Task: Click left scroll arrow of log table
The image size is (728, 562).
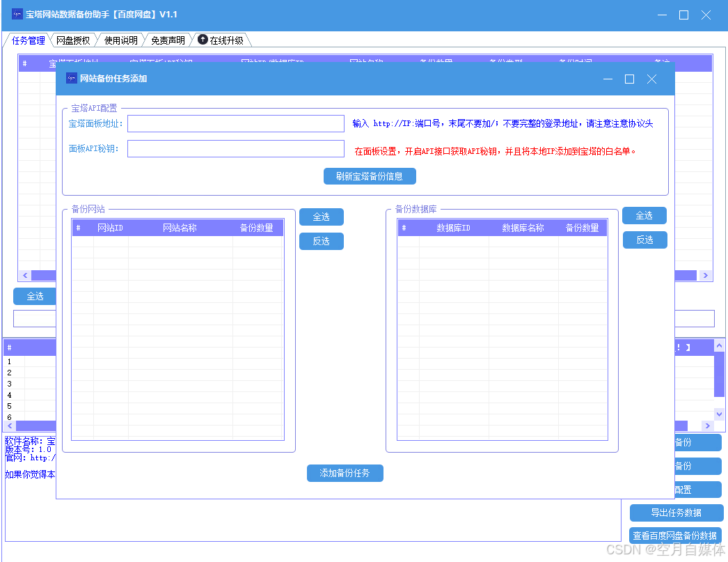Action: tap(10, 426)
